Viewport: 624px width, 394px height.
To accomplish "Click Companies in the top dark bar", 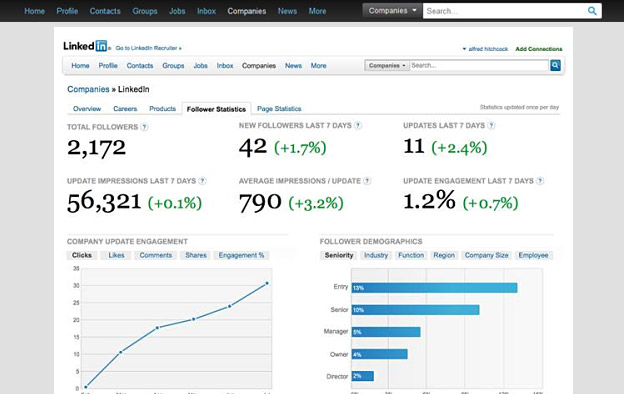I will pos(247,11).
